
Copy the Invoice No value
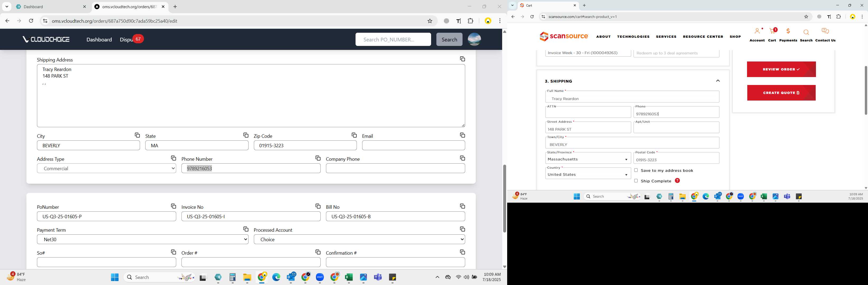tap(318, 206)
